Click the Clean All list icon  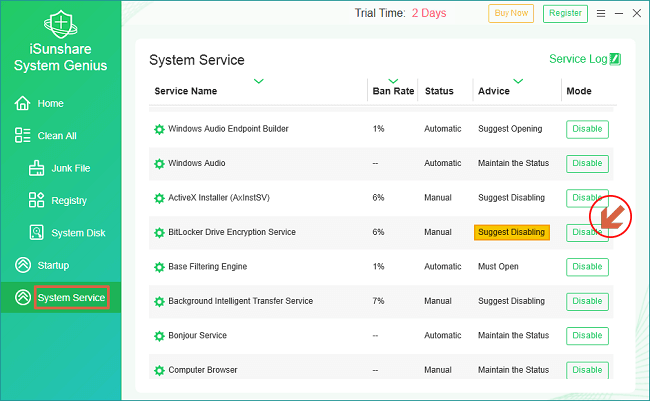(22, 136)
